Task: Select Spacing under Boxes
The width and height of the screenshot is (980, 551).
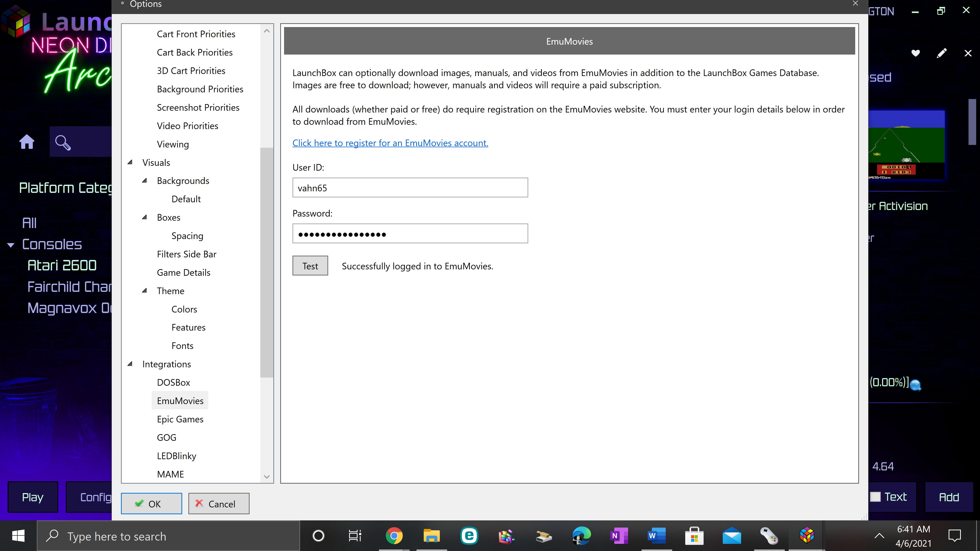Action: (x=187, y=236)
